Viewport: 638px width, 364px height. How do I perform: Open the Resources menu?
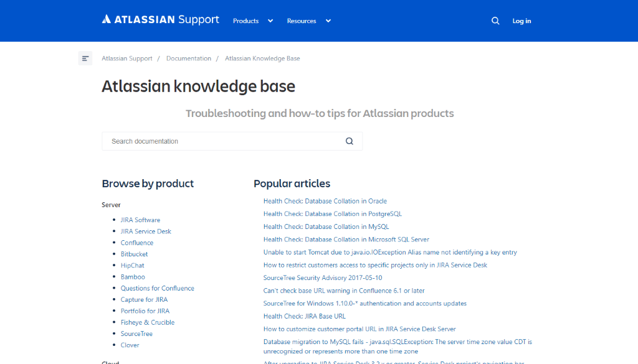[x=302, y=21]
